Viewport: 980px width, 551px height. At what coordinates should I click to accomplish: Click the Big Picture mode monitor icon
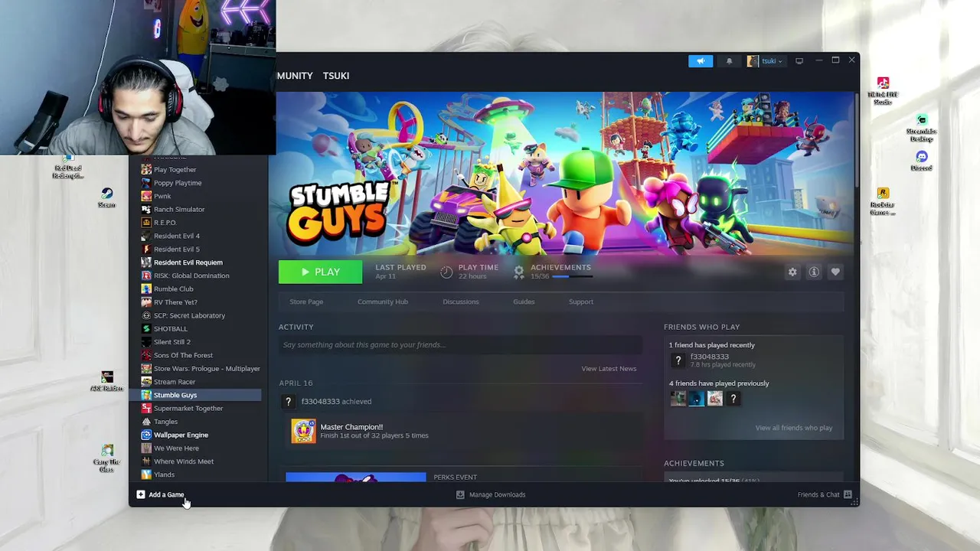coord(799,61)
